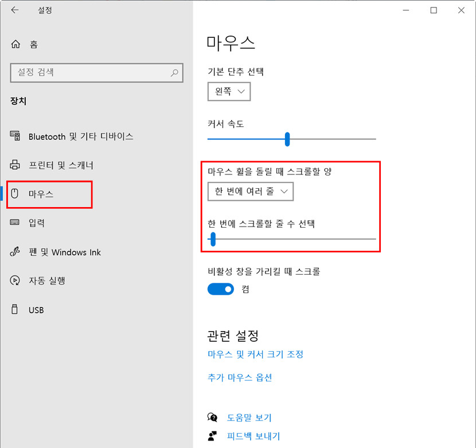The width and height of the screenshot is (476, 448).
Task: Click the mouse icon in sidebar
Action: coord(14,193)
